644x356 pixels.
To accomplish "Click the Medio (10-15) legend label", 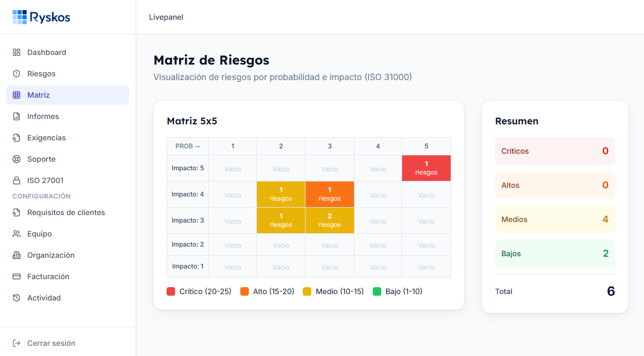I will click(340, 291).
